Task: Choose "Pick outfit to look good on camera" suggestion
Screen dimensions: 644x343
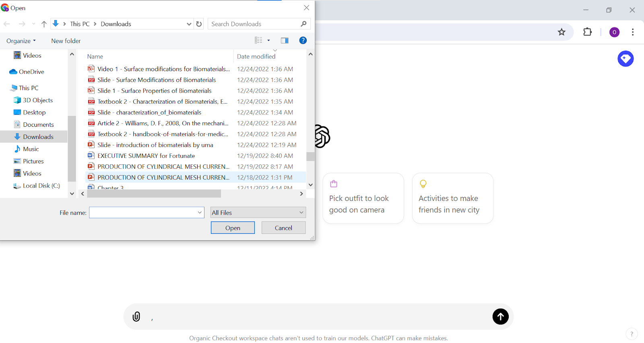Action: coord(363,198)
